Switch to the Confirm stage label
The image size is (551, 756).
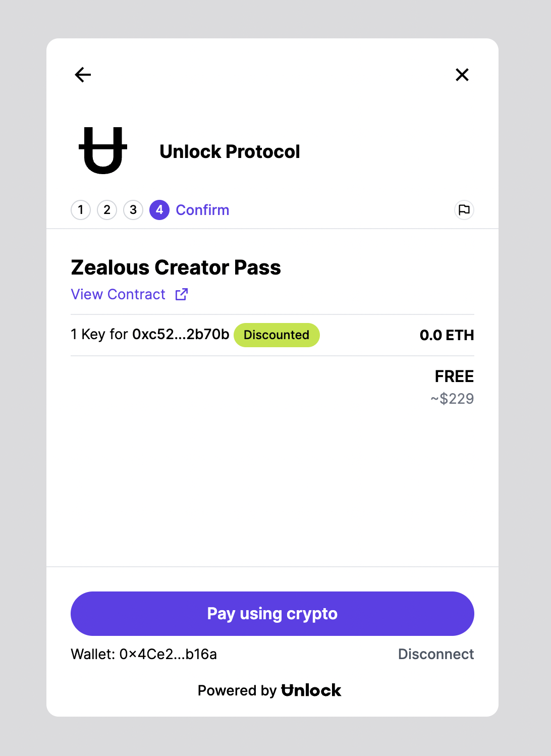(x=202, y=209)
